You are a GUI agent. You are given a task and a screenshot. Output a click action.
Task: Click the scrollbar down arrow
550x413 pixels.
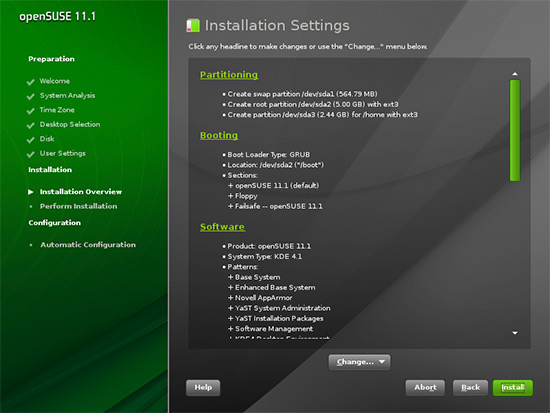point(515,333)
